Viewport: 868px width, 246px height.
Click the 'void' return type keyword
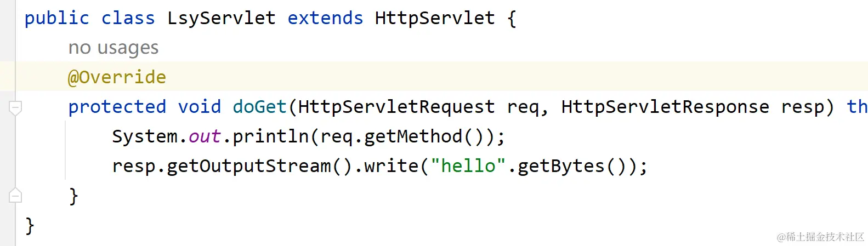[200, 107]
